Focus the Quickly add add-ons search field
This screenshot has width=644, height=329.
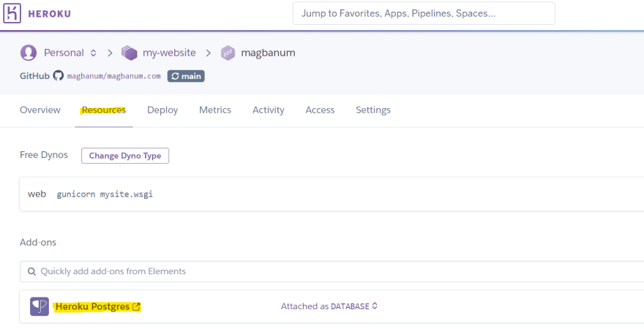pyautogui.click(x=332, y=271)
